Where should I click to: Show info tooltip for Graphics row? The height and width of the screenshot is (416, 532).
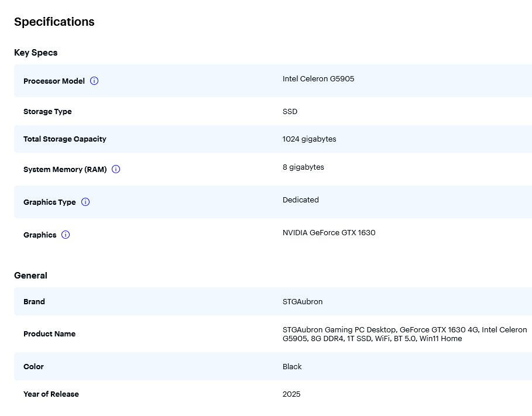tap(66, 235)
